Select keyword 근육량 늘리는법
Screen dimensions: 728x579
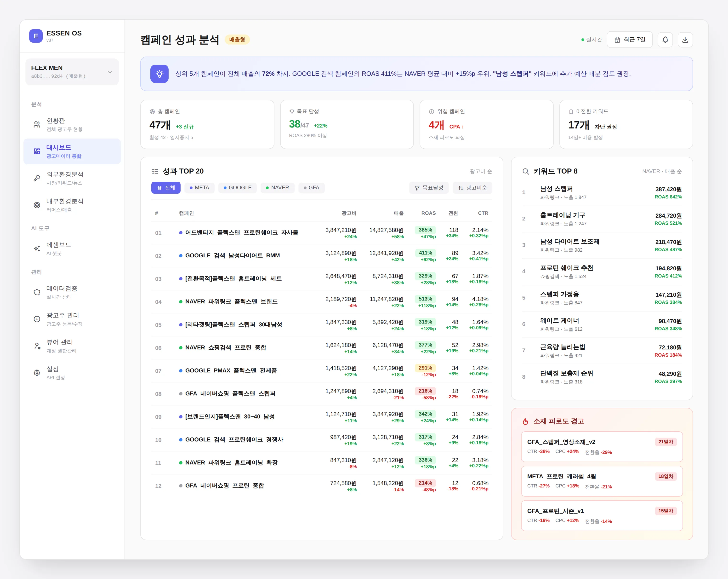tap(602, 351)
